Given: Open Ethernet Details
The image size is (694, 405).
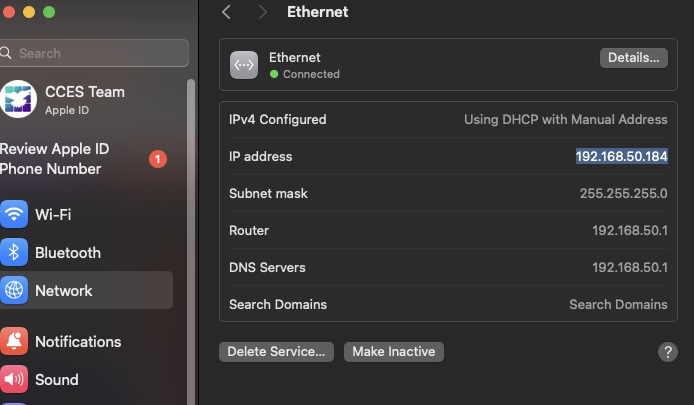Looking at the screenshot, I should pyautogui.click(x=633, y=58).
